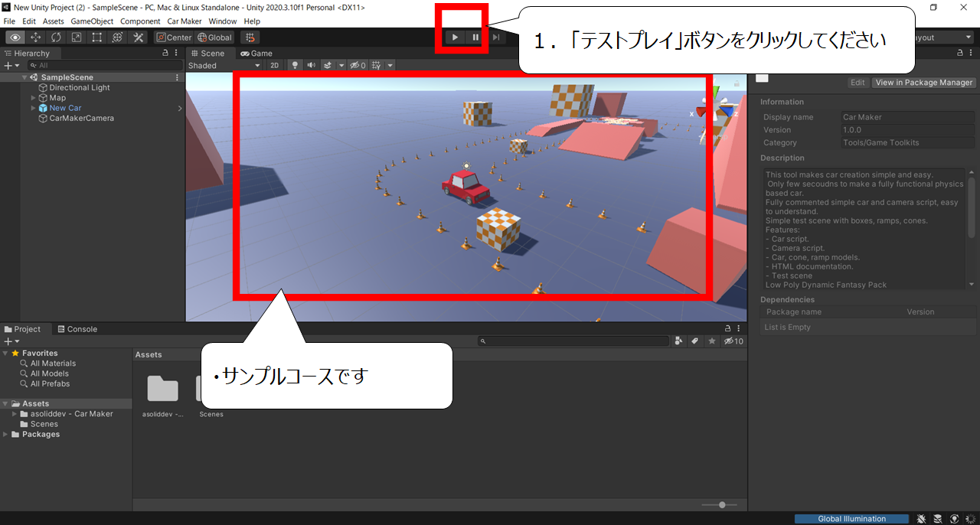Image resolution: width=980 pixels, height=525 pixels.
Task: Toggle hidden objects visibility in Scene toolbar
Action: 358,65
